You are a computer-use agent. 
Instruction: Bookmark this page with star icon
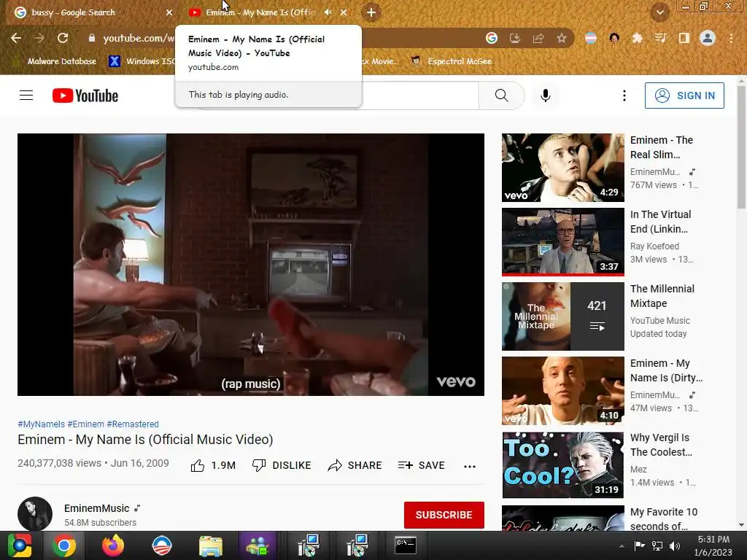(562, 38)
